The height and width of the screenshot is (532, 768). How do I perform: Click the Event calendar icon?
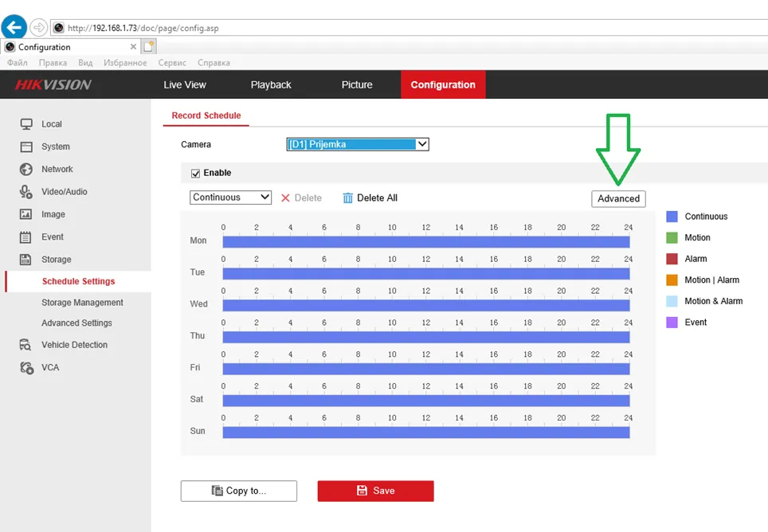pos(25,237)
